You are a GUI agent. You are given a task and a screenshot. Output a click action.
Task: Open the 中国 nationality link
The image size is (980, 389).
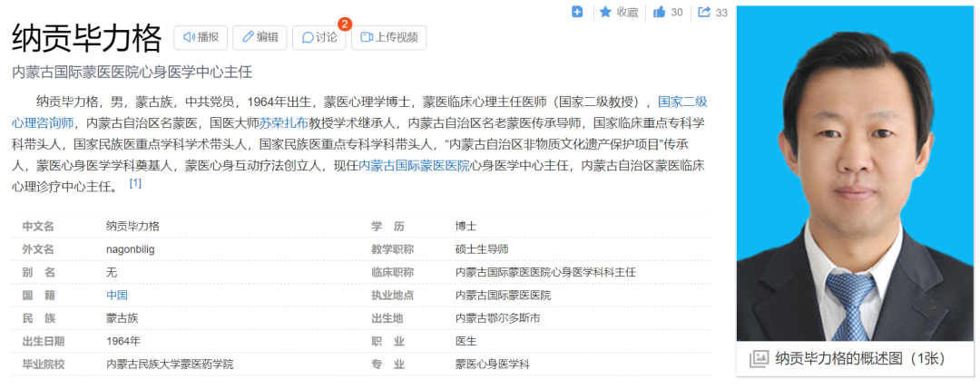tap(117, 296)
